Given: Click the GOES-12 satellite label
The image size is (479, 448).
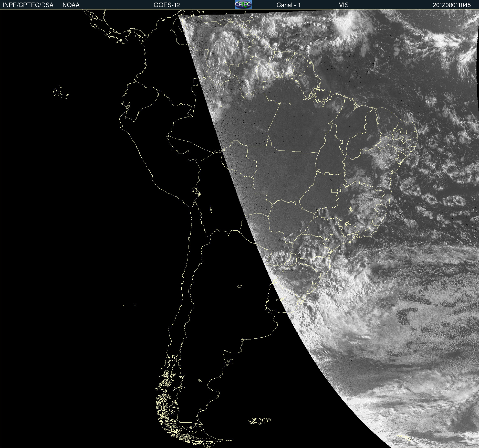Looking at the screenshot, I should tap(167, 5).
